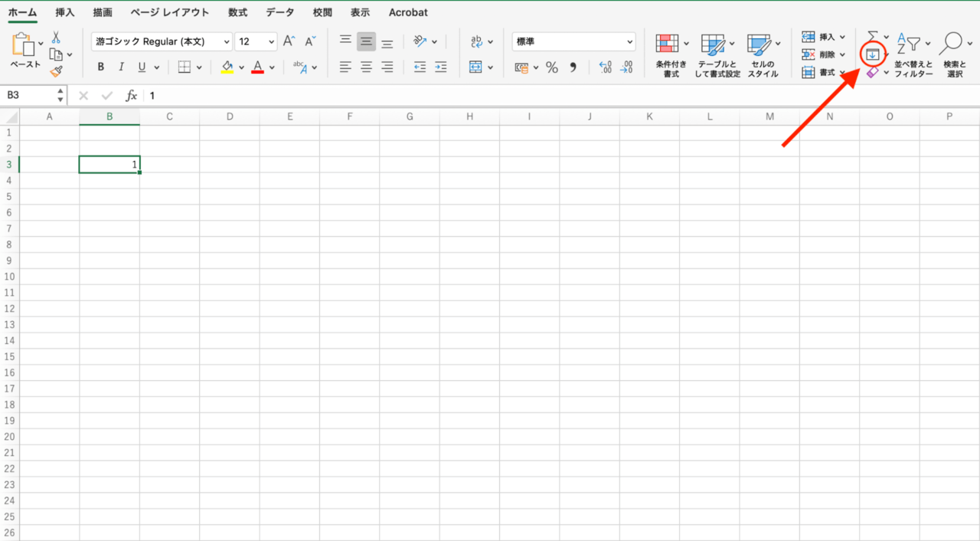Viewport: 980px width, 541px height.
Task: Open the 数式 ribbon tab
Action: (x=237, y=12)
